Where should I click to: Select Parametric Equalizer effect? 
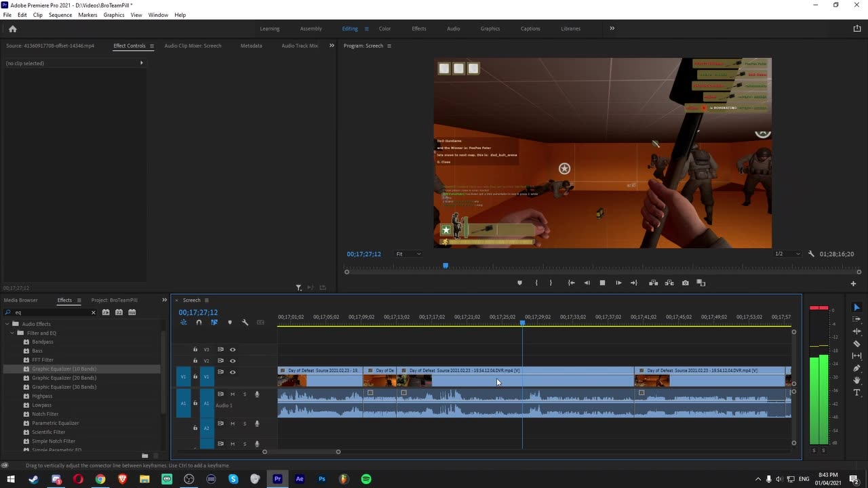click(x=56, y=423)
